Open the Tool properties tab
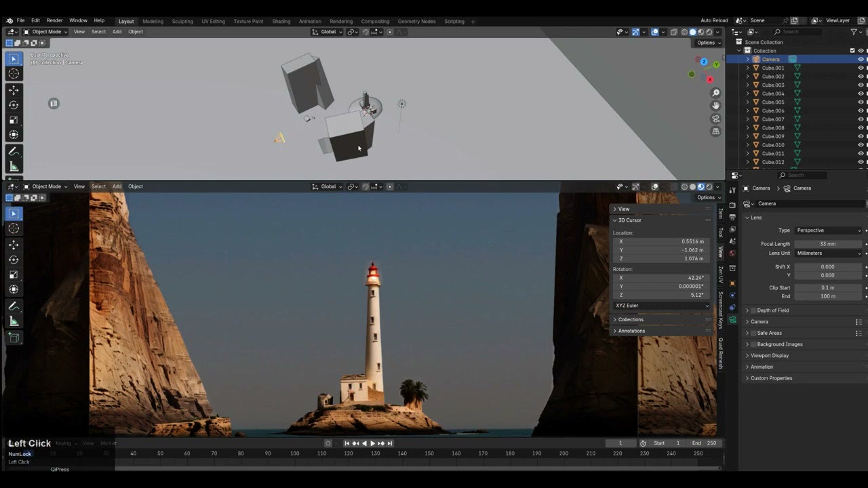 732,191
